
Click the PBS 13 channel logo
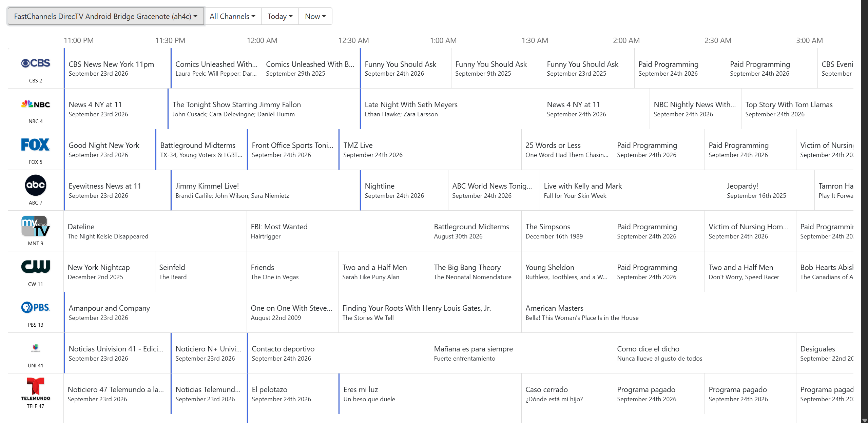(36, 307)
